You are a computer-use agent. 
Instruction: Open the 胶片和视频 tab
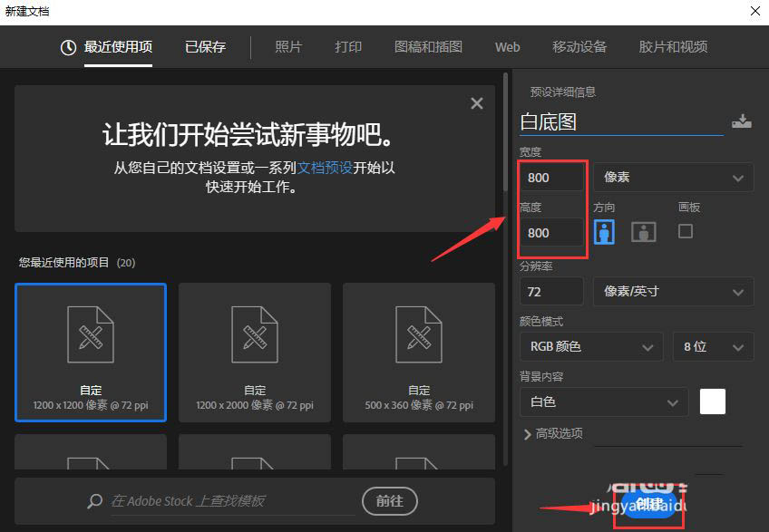[673, 47]
